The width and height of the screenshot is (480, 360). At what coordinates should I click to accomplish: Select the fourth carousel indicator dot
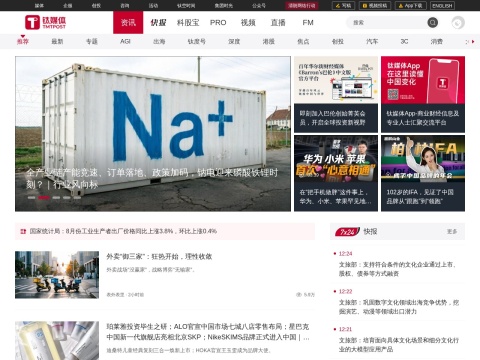coord(67,198)
